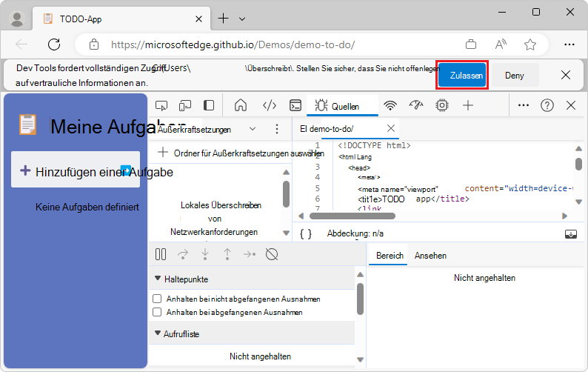Click the plus icon for more tools
Viewport: 588px width, 372px height.
click(x=467, y=105)
